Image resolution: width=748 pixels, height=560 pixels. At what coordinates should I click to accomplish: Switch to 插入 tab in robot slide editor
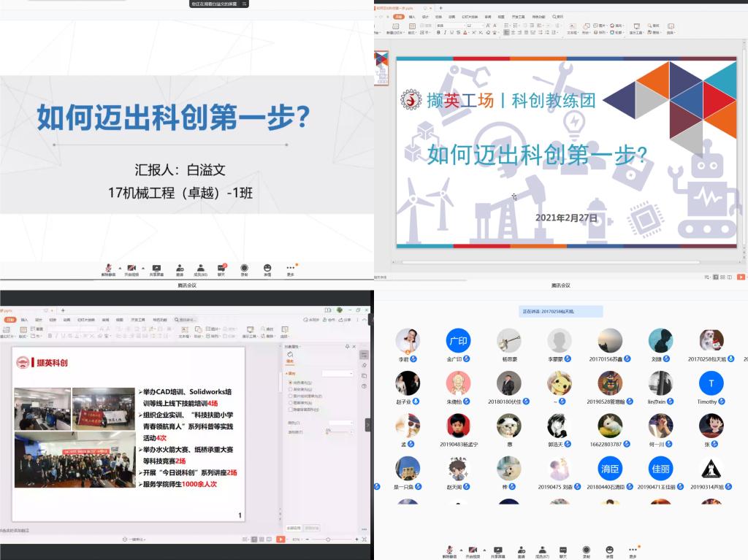[412, 16]
